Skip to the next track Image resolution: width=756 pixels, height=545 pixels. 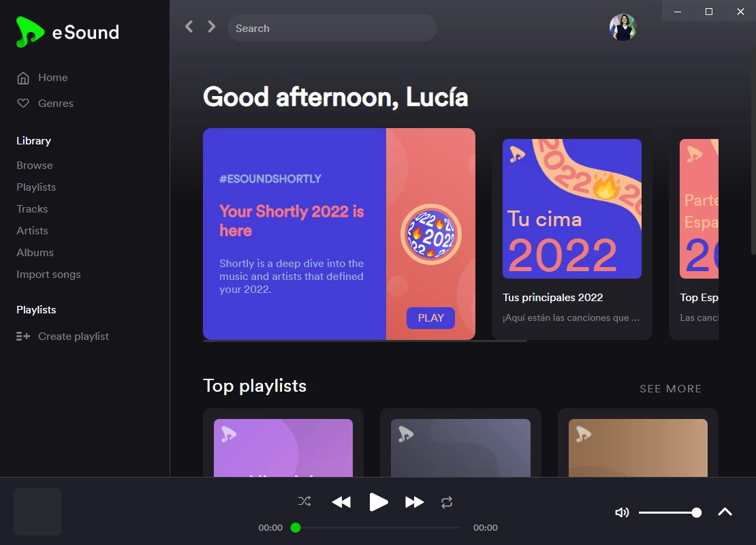pos(414,502)
